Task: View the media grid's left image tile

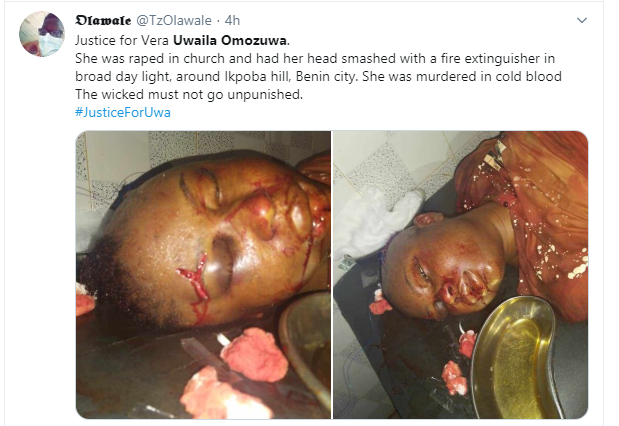Action: (x=203, y=275)
